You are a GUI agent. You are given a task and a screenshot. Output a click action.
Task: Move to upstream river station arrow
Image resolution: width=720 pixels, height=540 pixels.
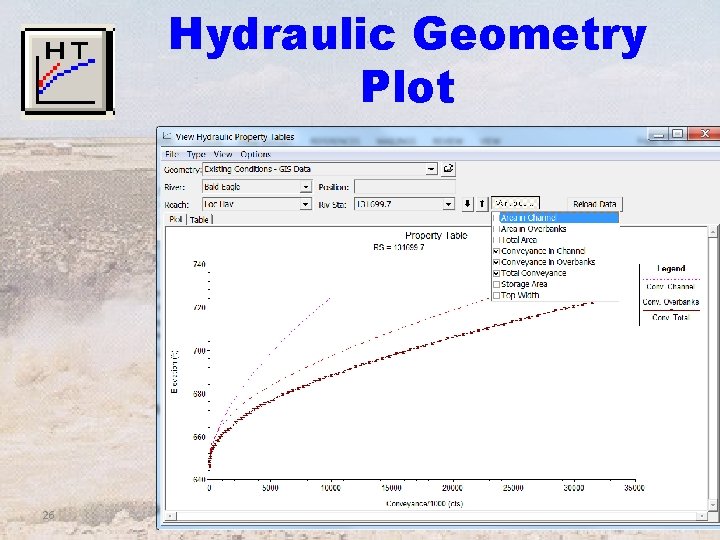point(481,204)
